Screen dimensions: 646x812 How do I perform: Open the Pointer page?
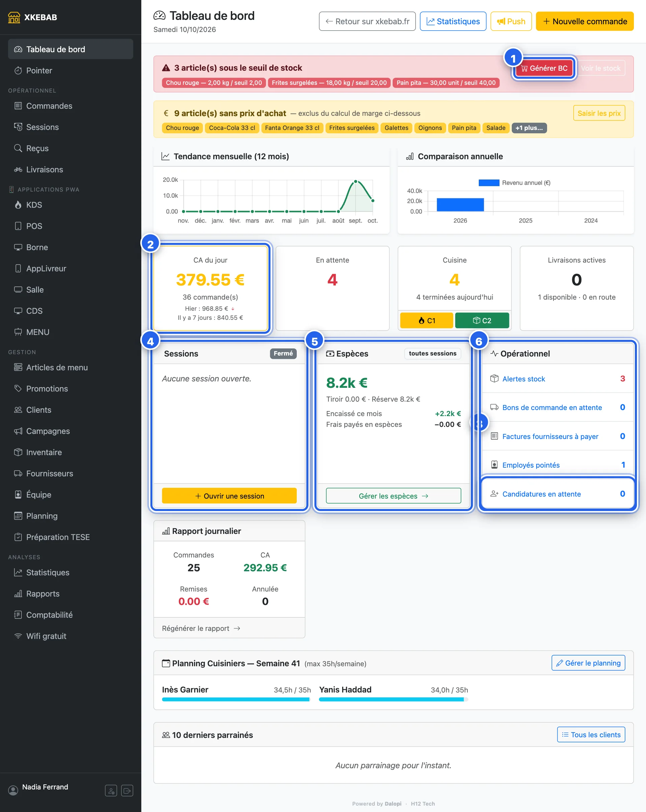70,70
